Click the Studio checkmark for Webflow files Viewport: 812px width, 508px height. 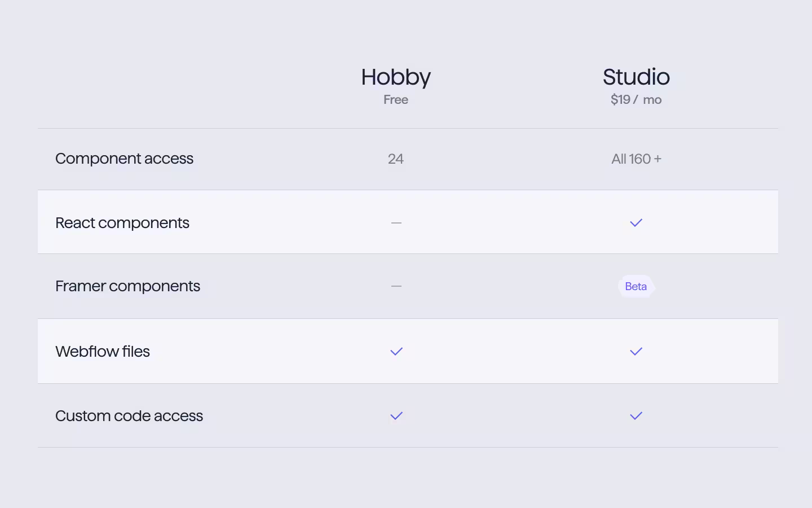636,352
